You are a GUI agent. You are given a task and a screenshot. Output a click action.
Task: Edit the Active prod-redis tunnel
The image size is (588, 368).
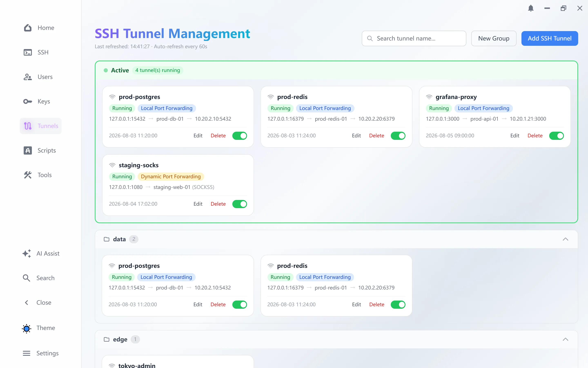pyautogui.click(x=356, y=136)
